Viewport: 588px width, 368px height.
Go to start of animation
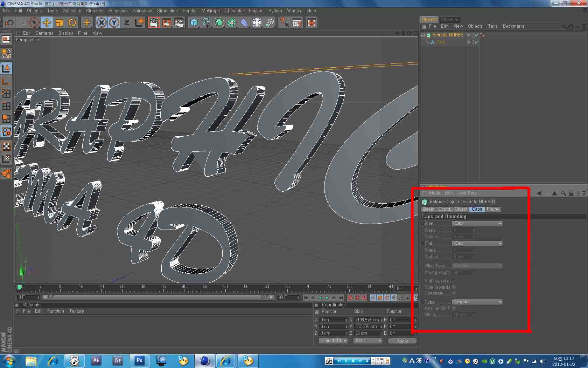click(306, 298)
